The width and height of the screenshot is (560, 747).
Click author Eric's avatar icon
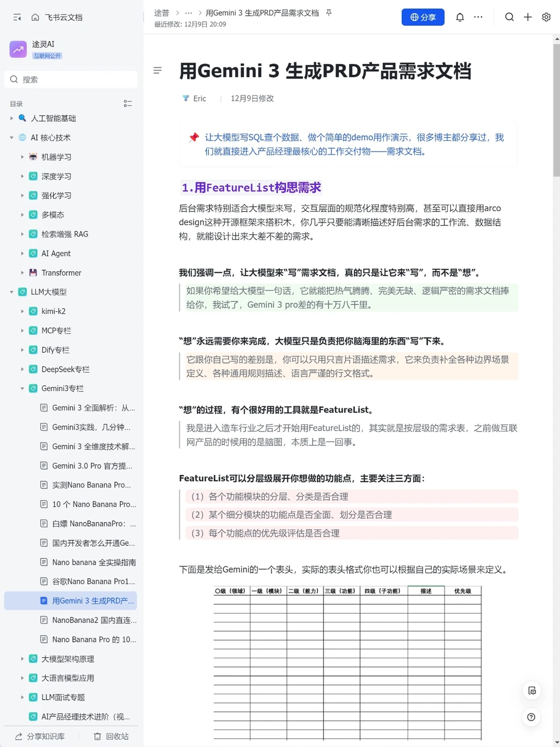pyautogui.click(x=186, y=98)
